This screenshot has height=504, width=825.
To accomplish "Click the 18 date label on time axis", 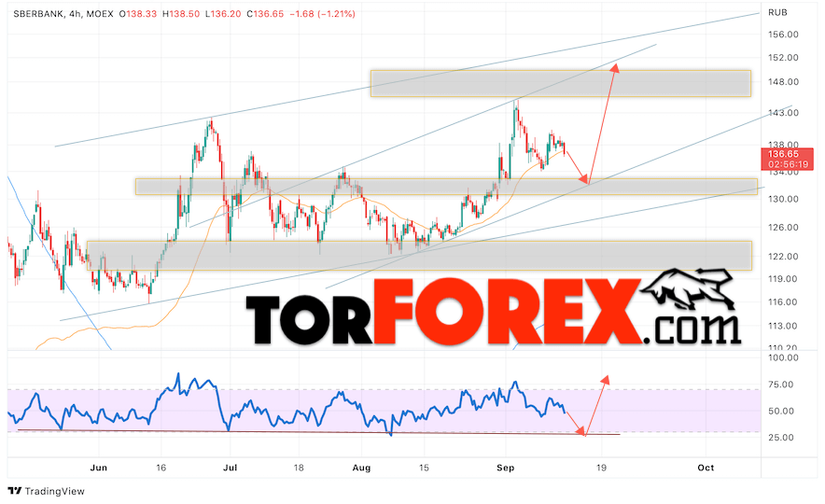I will point(299,468).
